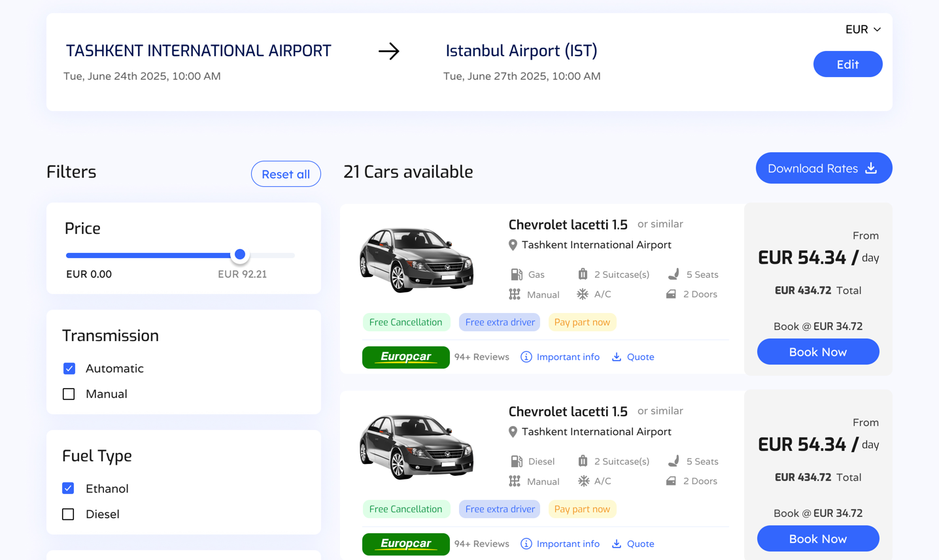The image size is (939, 560).
Task: Click A/C snowflake icon in second car card
Action: click(x=583, y=481)
